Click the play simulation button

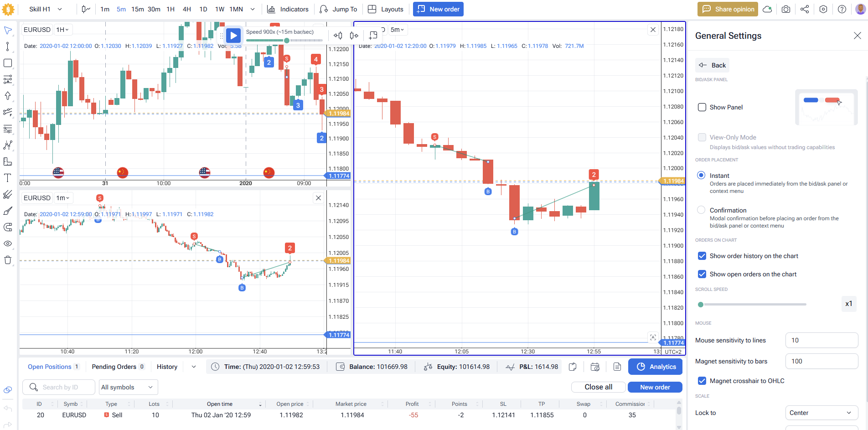click(x=233, y=36)
